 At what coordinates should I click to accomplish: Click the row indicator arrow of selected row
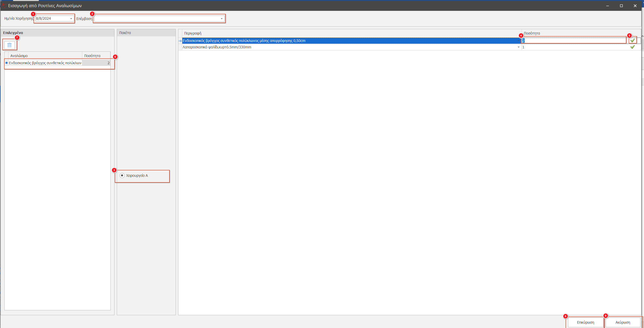[x=180, y=41]
